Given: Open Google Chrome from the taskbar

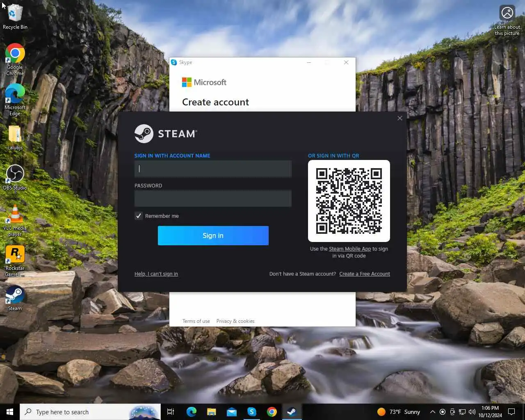Looking at the screenshot, I should [272, 412].
